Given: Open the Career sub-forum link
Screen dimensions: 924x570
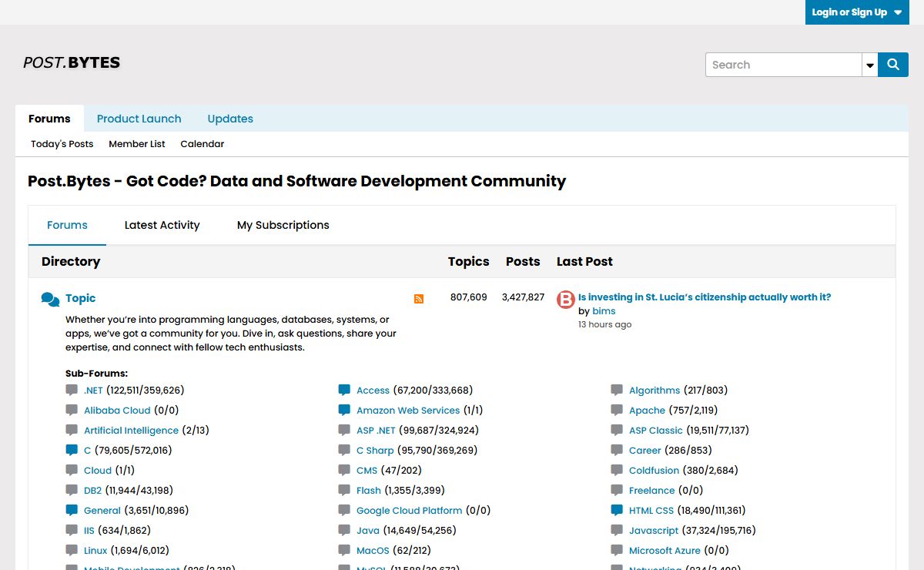Looking at the screenshot, I should [645, 451].
